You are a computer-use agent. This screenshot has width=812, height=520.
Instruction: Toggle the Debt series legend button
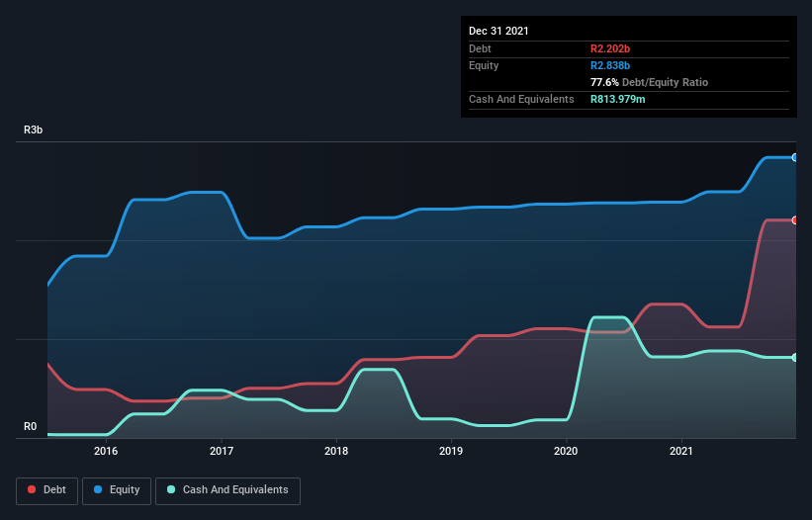(x=47, y=490)
